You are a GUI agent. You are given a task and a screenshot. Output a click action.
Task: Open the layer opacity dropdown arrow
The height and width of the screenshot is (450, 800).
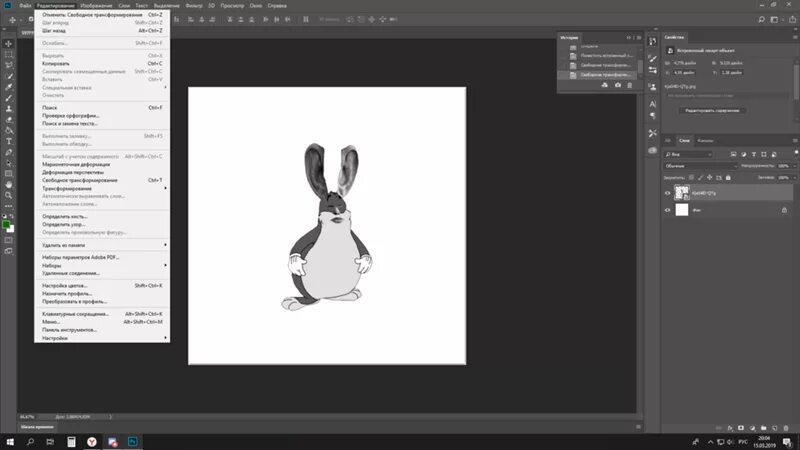tap(793, 166)
